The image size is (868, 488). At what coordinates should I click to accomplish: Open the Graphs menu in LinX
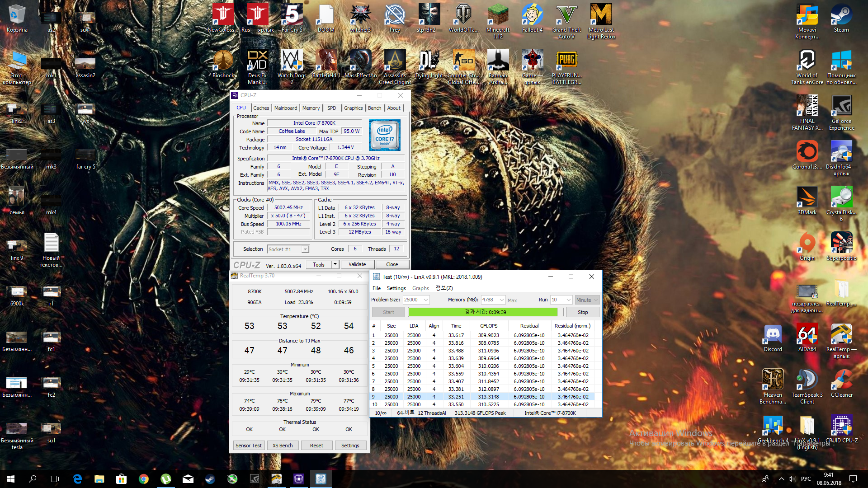(x=420, y=288)
